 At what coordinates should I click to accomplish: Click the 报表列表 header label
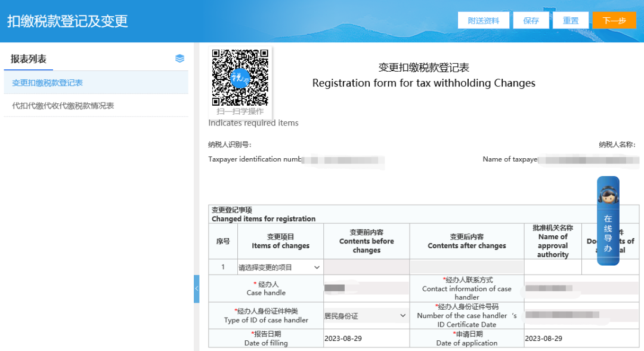pos(29,59)
